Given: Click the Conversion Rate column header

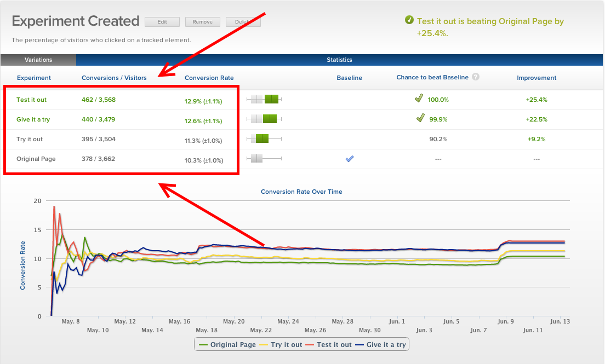Looking at the screenshot, I should (209, 78).
